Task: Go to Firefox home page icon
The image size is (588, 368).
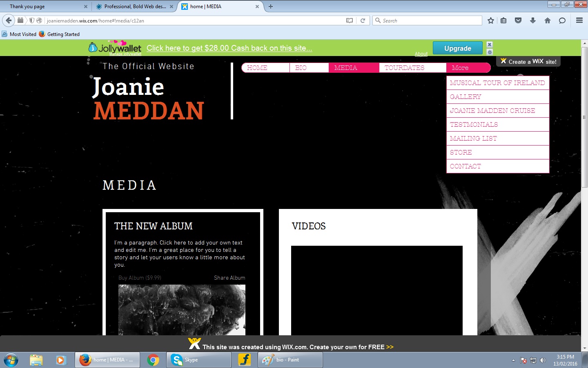Action: point(548,20)
